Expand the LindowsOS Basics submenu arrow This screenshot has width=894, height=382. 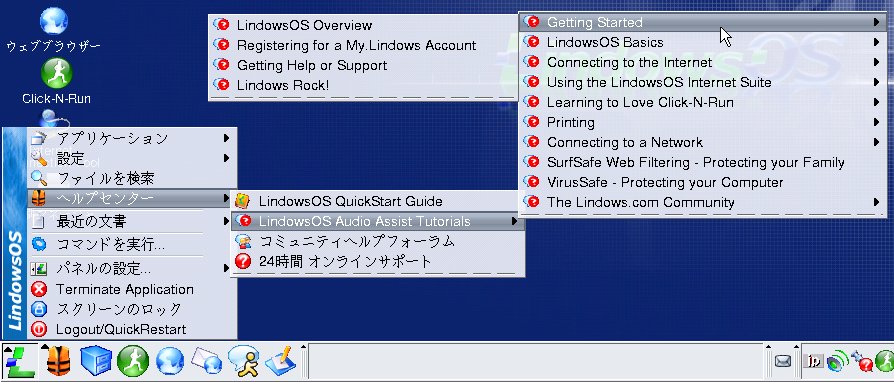876,42
